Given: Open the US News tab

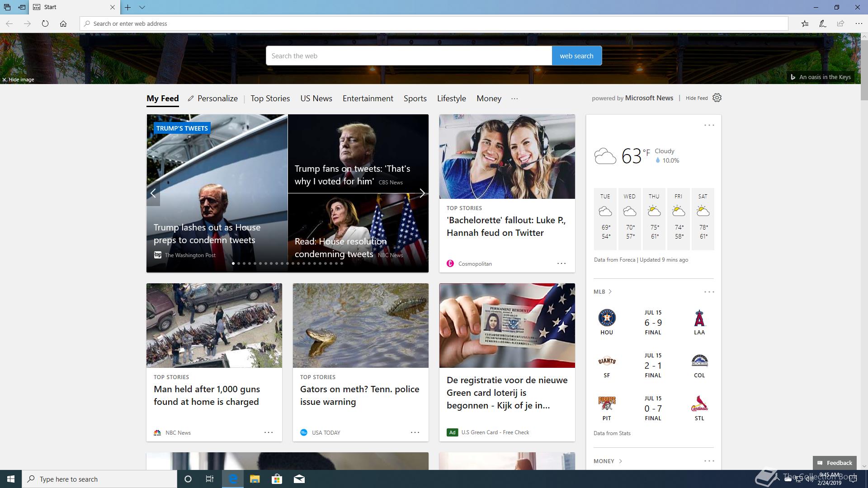Looking at the screenshot, I should [x=316, y=99].
